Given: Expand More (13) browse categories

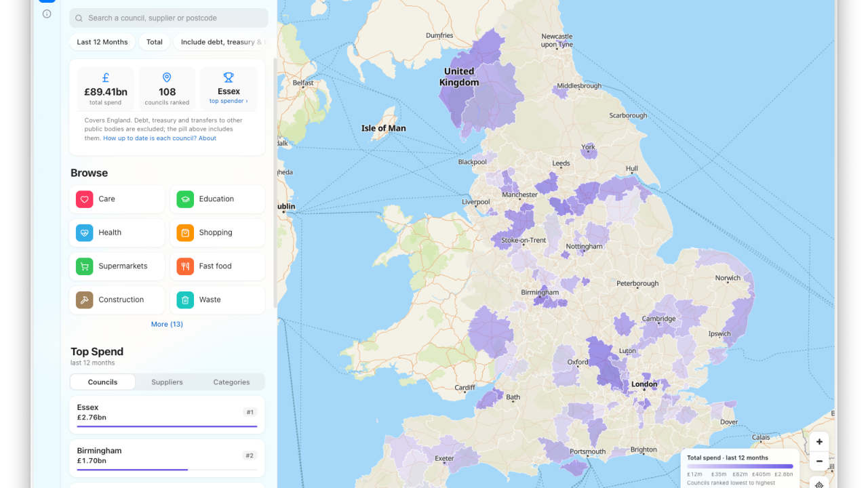Looking at the screenshot, I should [x=167, y=324].
